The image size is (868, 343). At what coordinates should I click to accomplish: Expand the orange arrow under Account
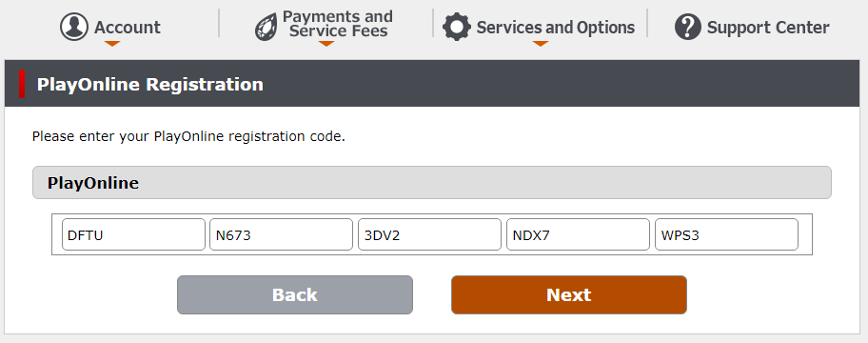pos(112,43)
